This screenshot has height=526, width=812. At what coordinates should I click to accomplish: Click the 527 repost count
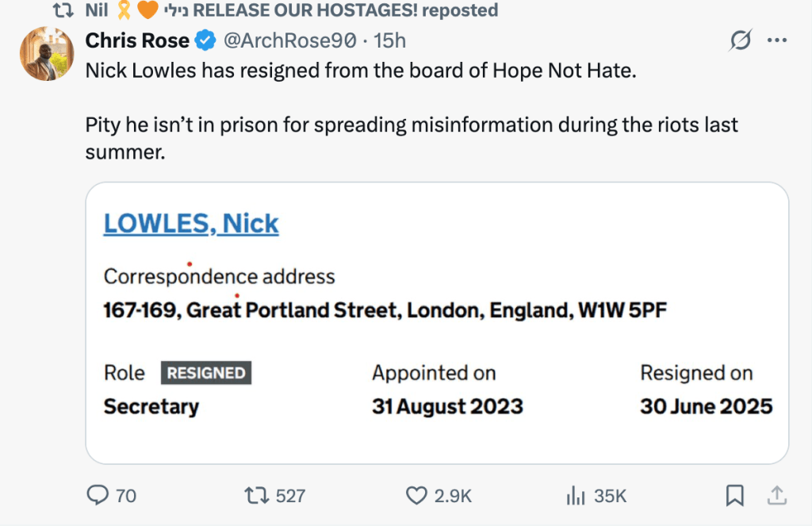pos(290,496)
